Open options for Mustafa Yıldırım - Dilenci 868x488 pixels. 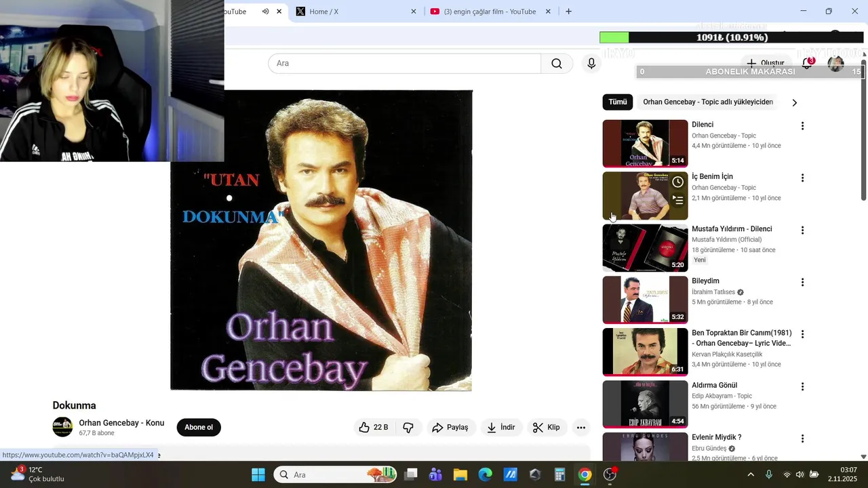(x=802, y=230)
